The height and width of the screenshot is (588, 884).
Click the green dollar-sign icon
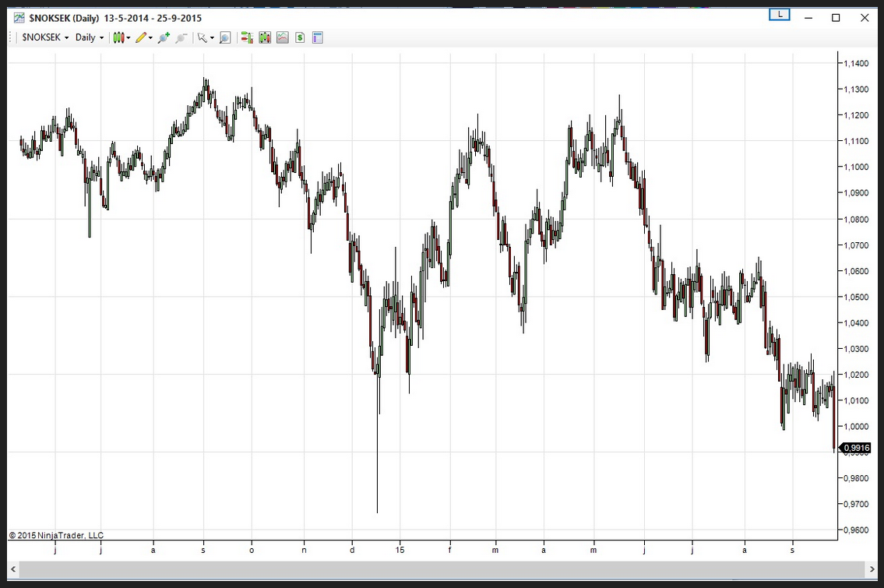(x=300, y=37)
